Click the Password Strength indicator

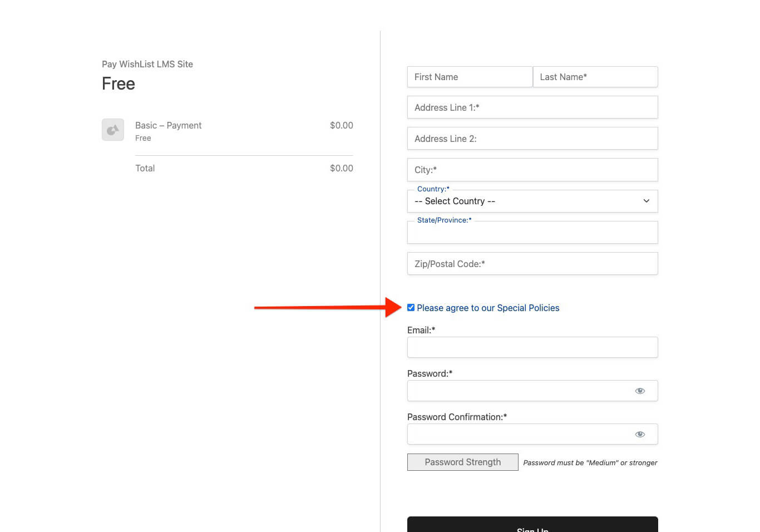point(462,462)
